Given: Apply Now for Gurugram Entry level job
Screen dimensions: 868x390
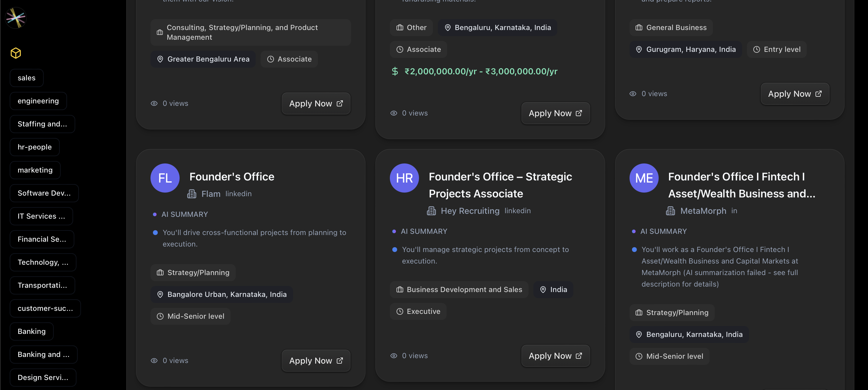Looking at the screenshot, I should point(795,94).
